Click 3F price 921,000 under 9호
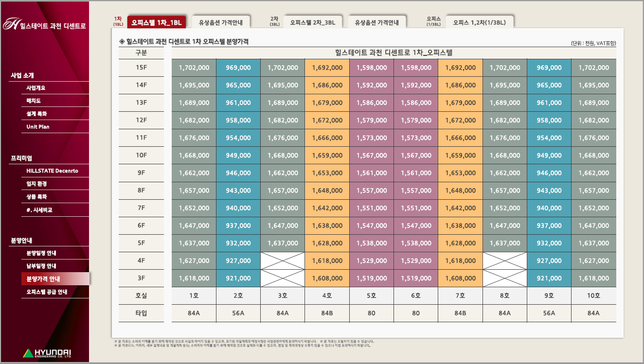 549,278
